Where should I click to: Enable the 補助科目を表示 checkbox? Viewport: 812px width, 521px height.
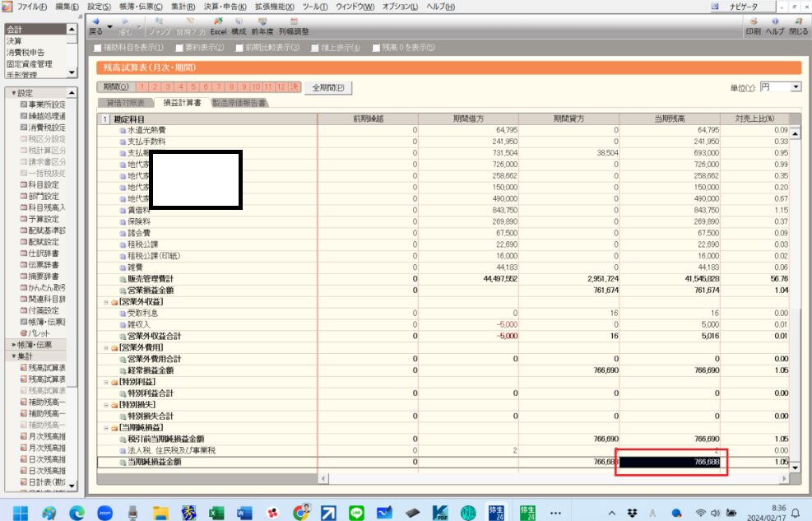[100, 48]
